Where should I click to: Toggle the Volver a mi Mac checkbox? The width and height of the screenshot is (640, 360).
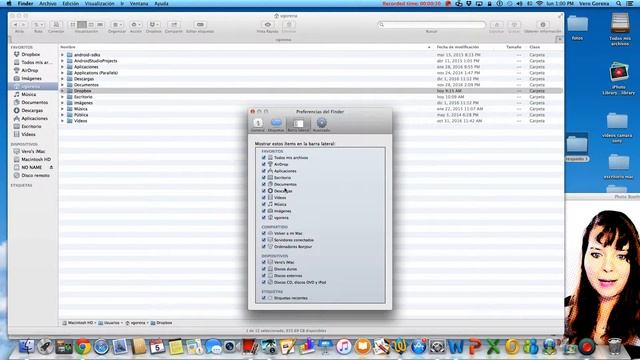264,233
